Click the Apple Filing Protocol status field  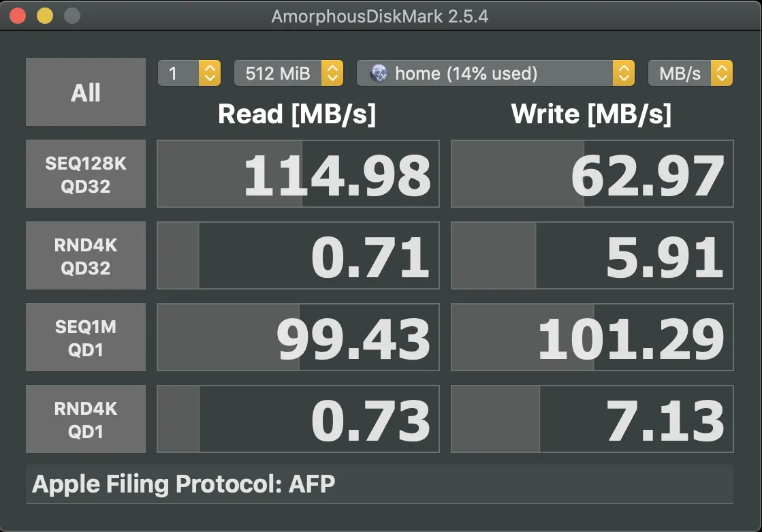[x=379, y=484]
